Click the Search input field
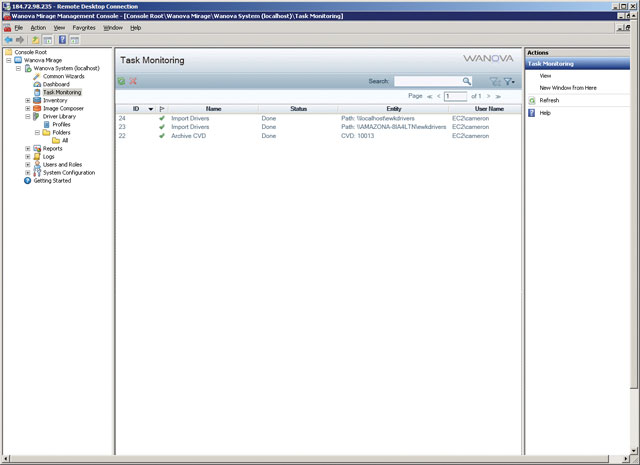 tap(428, 81)
